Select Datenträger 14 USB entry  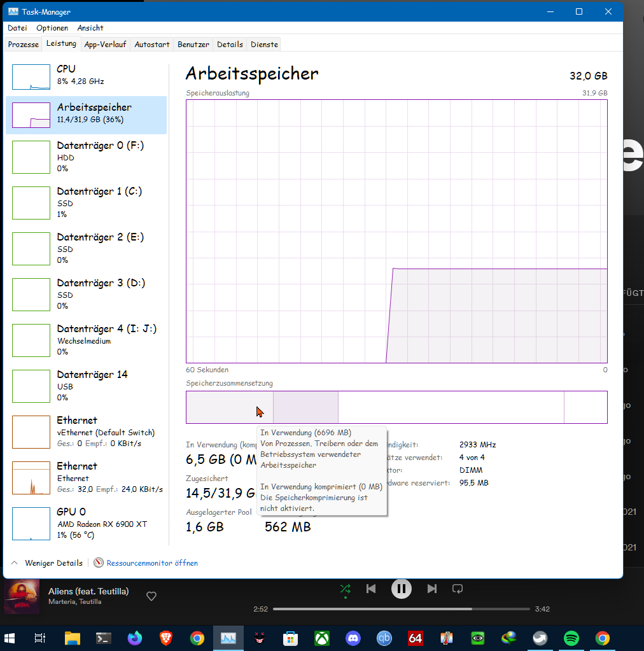point(87,386)
